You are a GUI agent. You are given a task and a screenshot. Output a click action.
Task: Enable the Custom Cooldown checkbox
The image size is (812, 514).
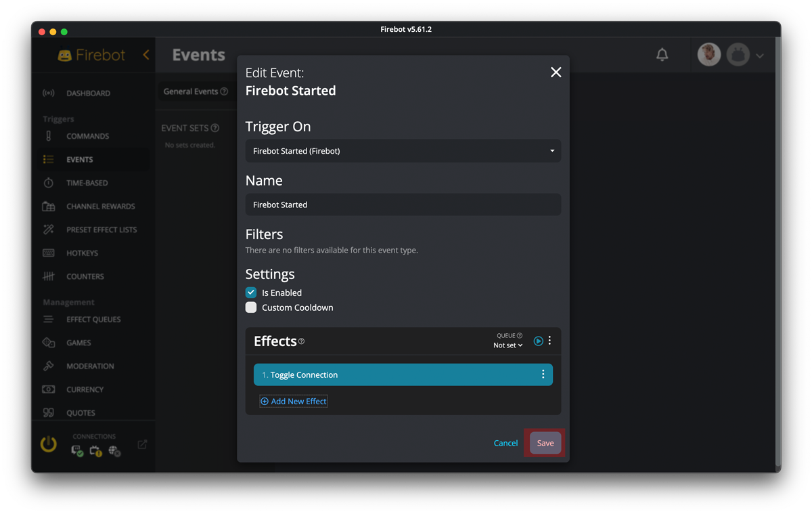coord(251,307)
